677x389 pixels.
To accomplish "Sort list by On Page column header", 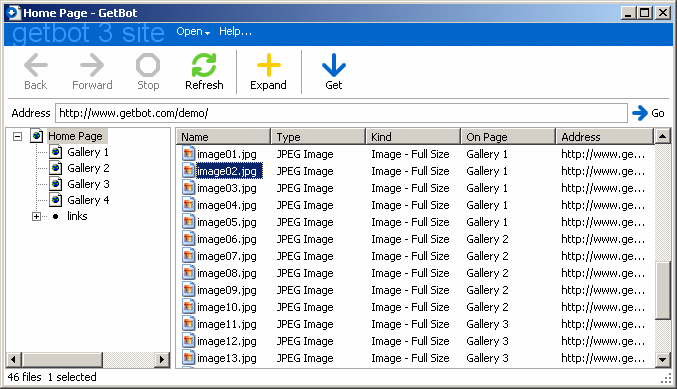I will pos(508,136).
